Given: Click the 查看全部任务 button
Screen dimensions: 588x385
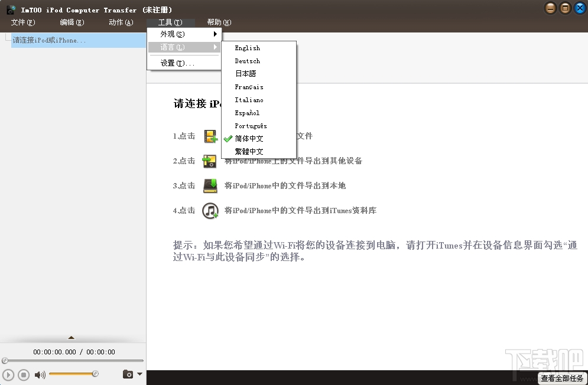Looking at the screenshot, I should point(562,379).
